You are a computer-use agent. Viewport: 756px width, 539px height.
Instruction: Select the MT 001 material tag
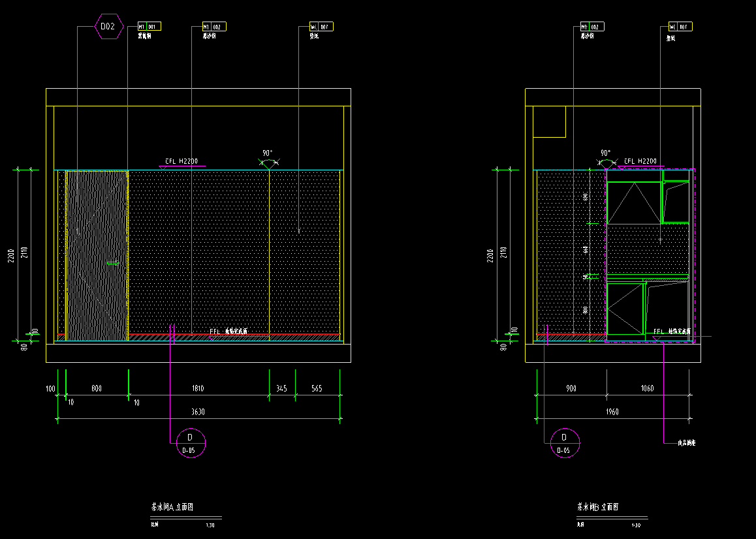149,27
